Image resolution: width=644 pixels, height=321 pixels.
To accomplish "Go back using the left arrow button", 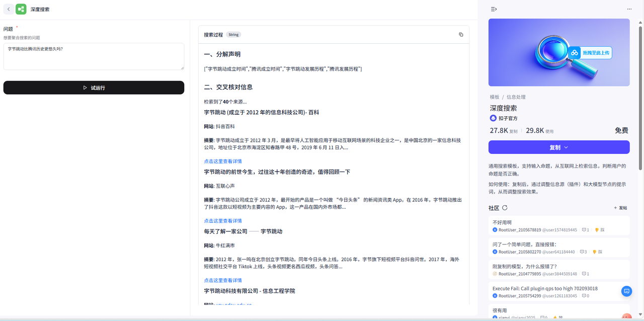I will click(x=9, y=9).
